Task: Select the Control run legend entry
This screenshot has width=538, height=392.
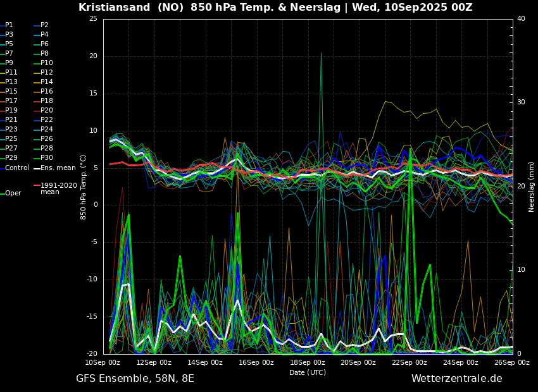Action: [16, 168]
